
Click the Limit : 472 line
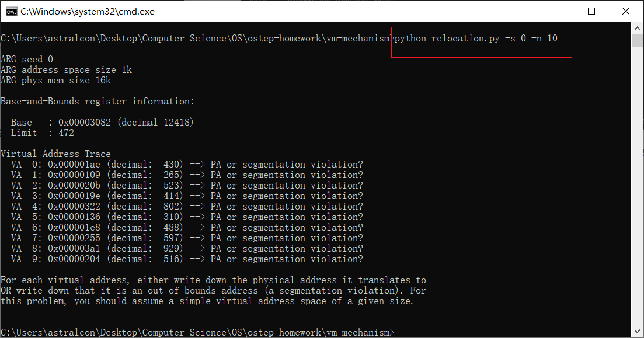42,133
